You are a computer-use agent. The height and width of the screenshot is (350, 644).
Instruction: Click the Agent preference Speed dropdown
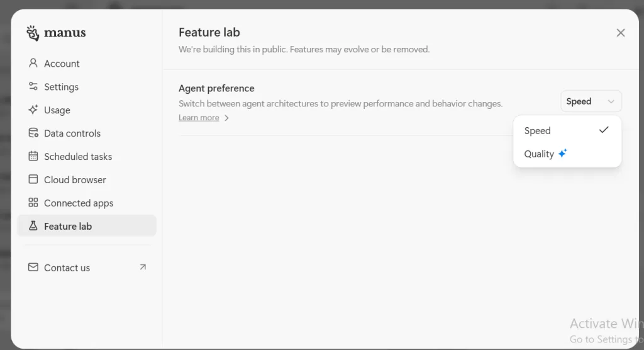tap(591, 101)
